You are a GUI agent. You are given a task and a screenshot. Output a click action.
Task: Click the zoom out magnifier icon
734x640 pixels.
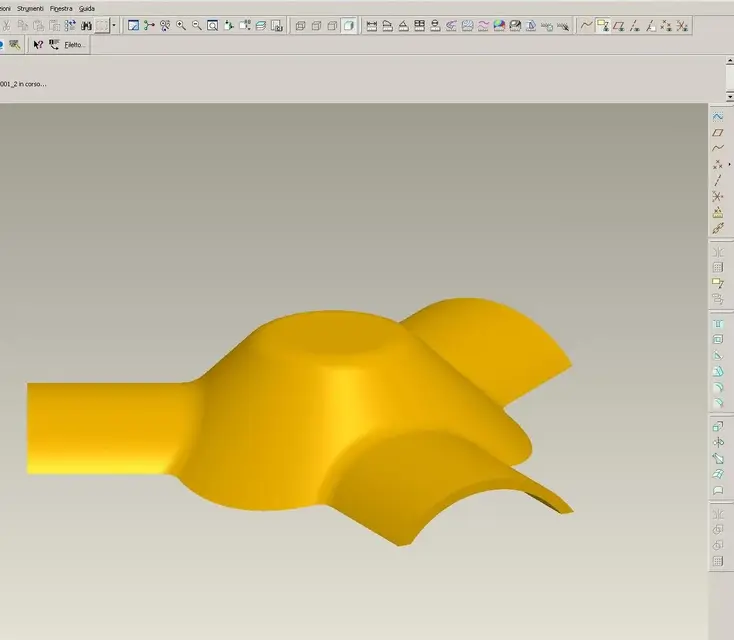pyautogui.click(x=197, y=26)
